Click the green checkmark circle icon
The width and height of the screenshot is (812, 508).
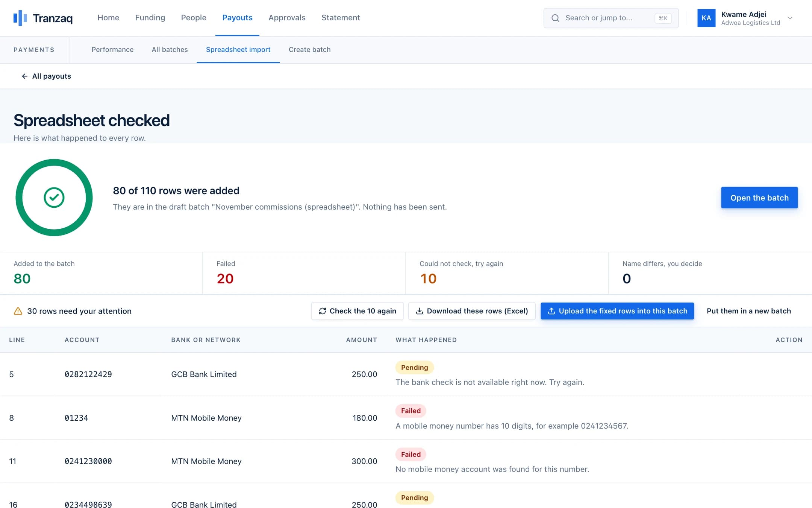[x=54, y=198]
